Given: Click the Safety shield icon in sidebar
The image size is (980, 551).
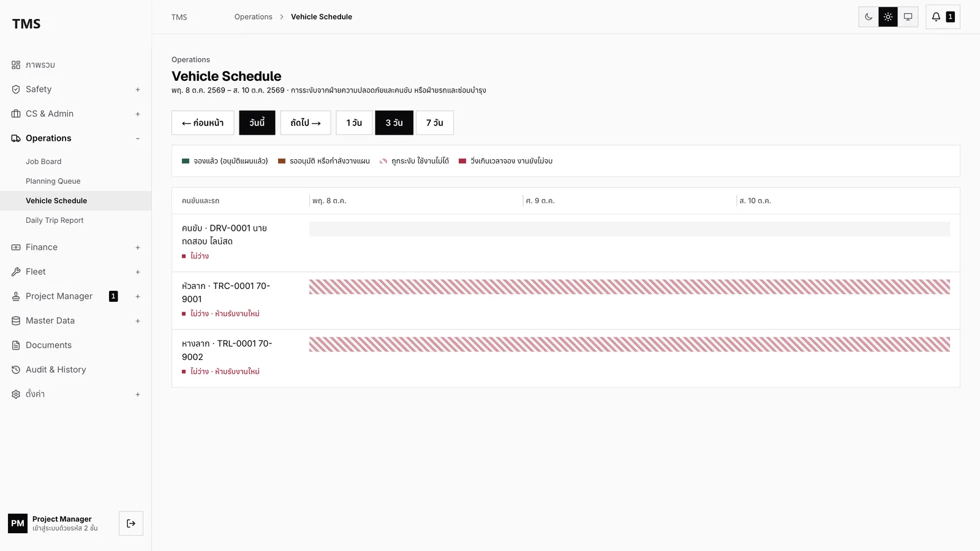Looking at the screenshot, I should pos(16,89).
